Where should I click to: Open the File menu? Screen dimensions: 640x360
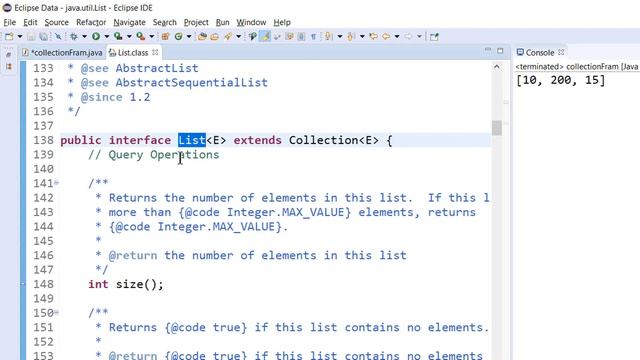pyautogui.click(x=10, y=22)
